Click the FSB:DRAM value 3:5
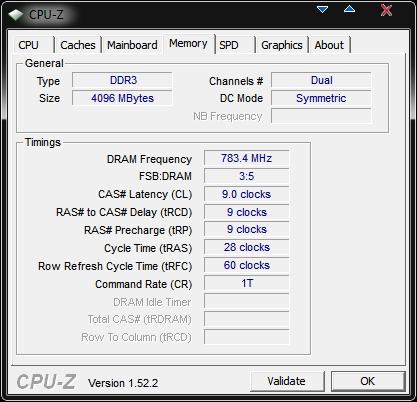 (247, 176)
